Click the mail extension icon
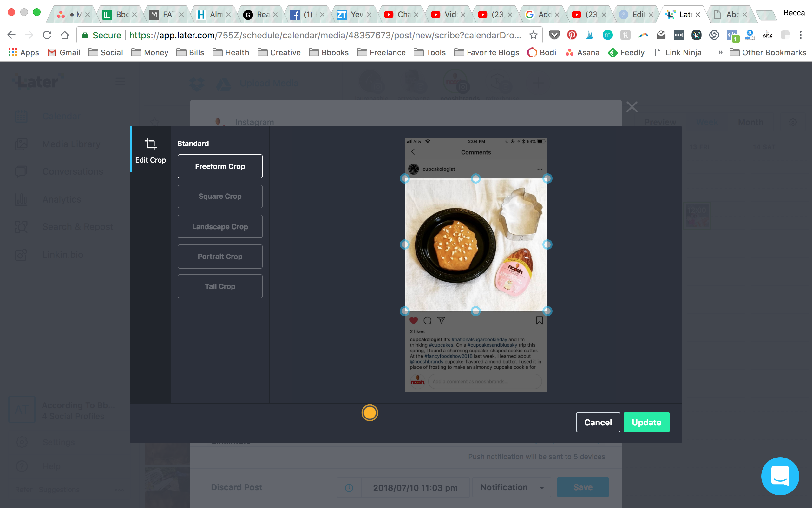This screenshot has width=812, height=508. [x=661, y=35]
